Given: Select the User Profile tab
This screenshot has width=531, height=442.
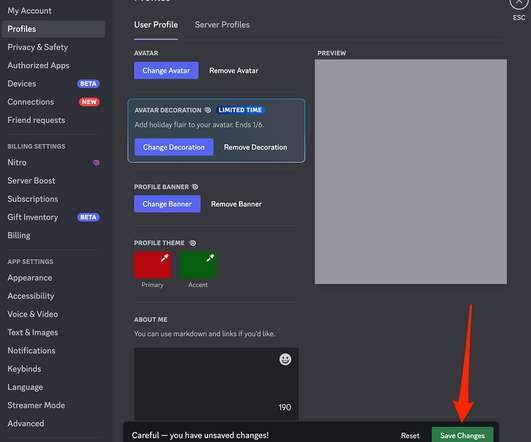Looking at the screenshot, I should point(156,25).
